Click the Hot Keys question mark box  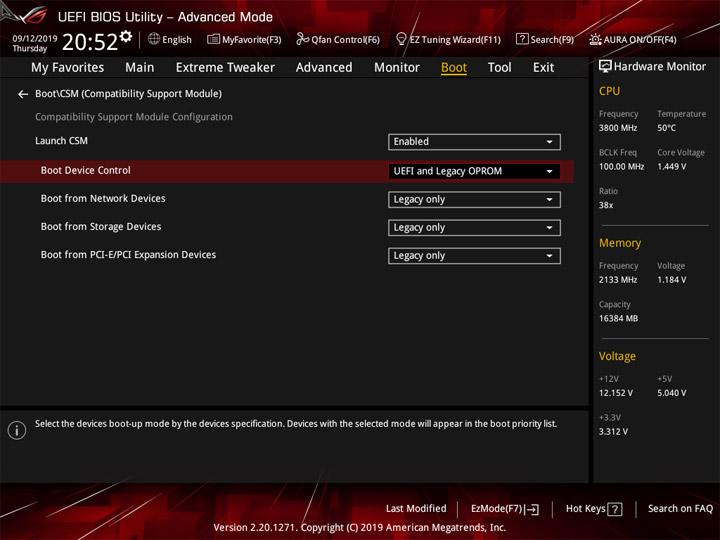click(615, 509)
